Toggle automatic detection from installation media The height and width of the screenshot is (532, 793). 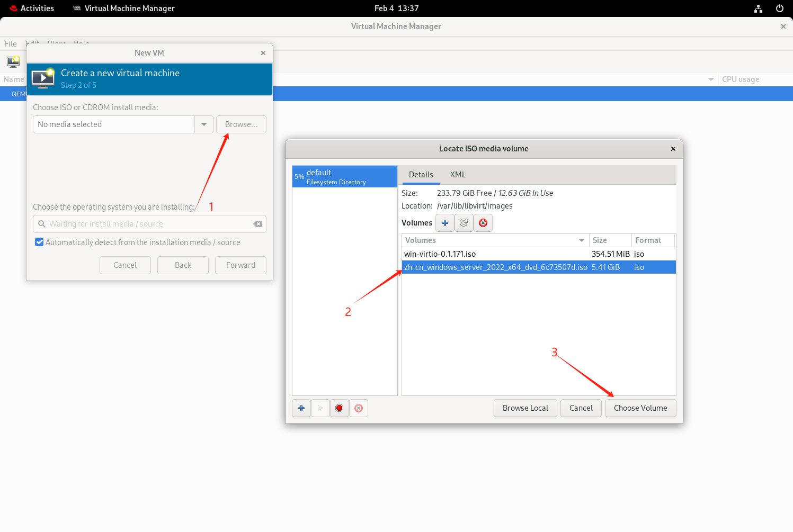click(x=39, y=242)
